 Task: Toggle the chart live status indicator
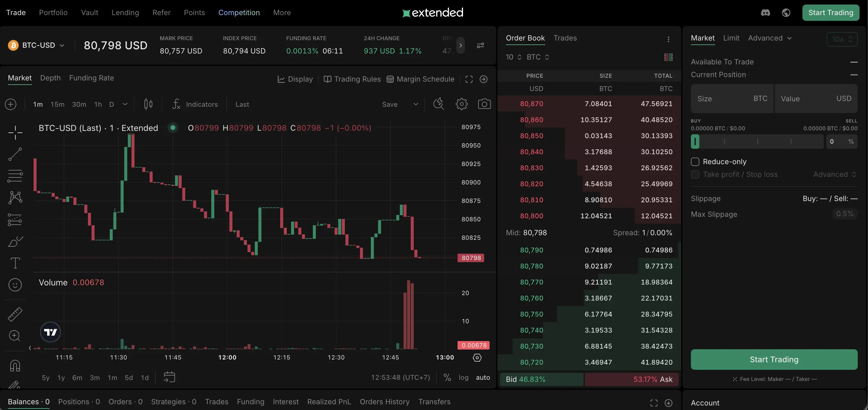tap(173, 128)
